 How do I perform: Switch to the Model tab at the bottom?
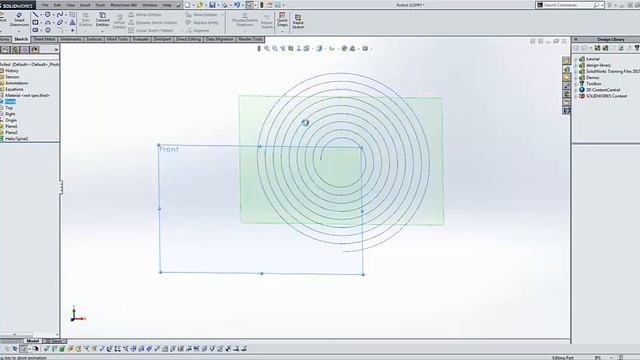(33, 341)
